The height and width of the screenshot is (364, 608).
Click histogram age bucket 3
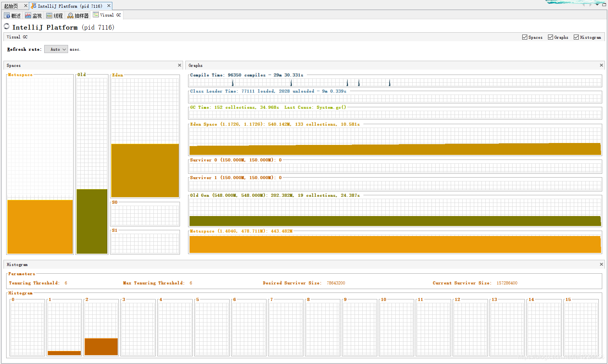click(138, 329)
